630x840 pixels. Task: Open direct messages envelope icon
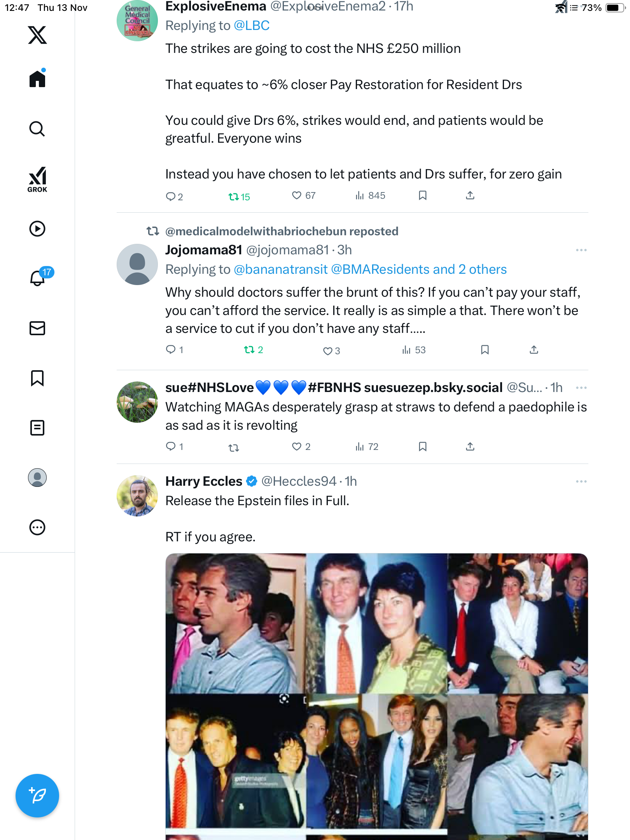click(x=37, y=328)
